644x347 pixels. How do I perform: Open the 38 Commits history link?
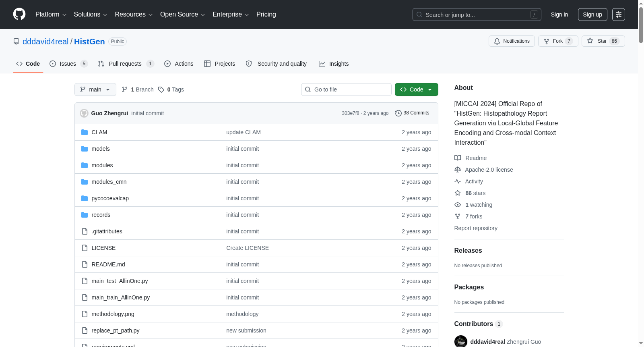point(412,113)
